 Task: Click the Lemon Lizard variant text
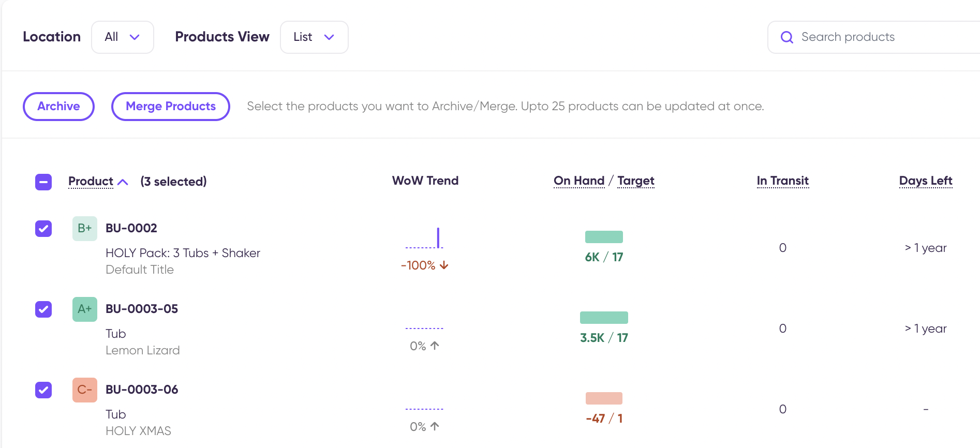coord(143,350)
